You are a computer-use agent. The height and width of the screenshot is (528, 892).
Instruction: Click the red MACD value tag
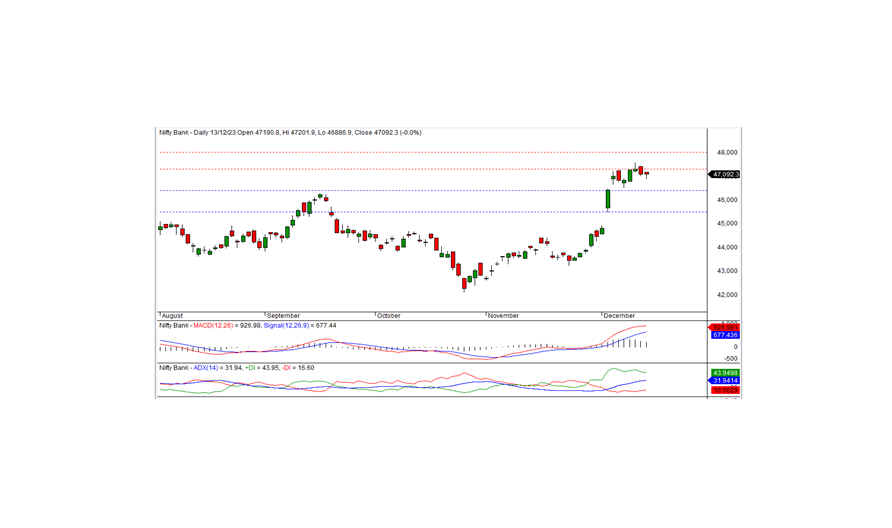coord(724,327)
